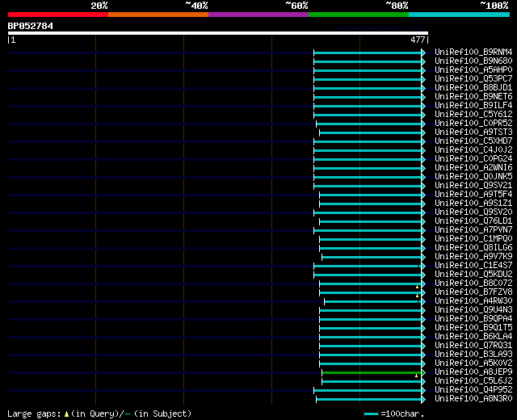The width and height of the screenshot is (517, 420).
Task: Open the UniRef100_Q0JNK5 hit
Action: coord(473,177)
